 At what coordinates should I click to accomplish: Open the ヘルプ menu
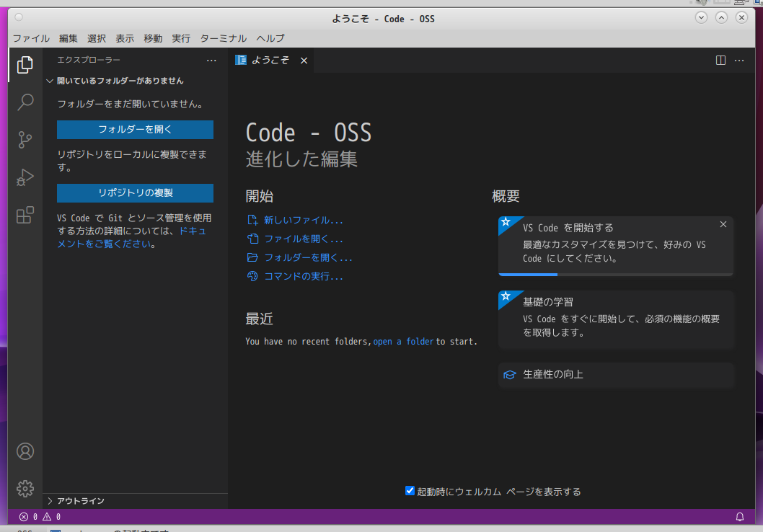270,38
